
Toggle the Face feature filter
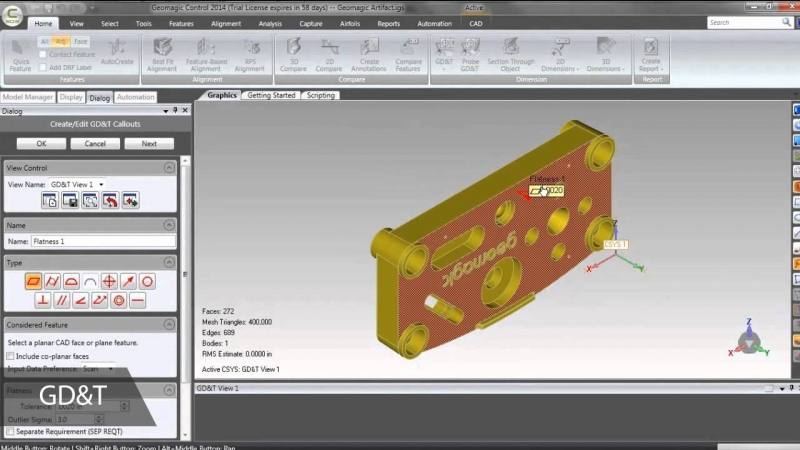point(81,41)
